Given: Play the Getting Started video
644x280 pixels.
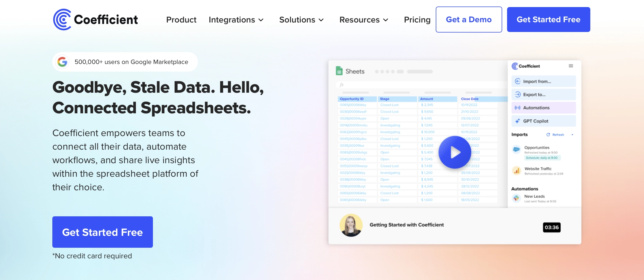Looking at the screenshot, I should tap(455, 152).
